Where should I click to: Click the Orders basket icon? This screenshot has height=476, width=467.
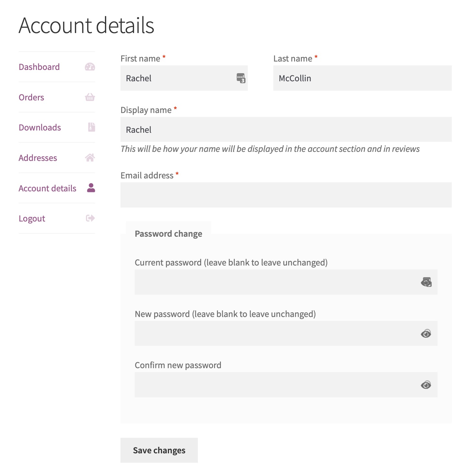coord(90,97)
